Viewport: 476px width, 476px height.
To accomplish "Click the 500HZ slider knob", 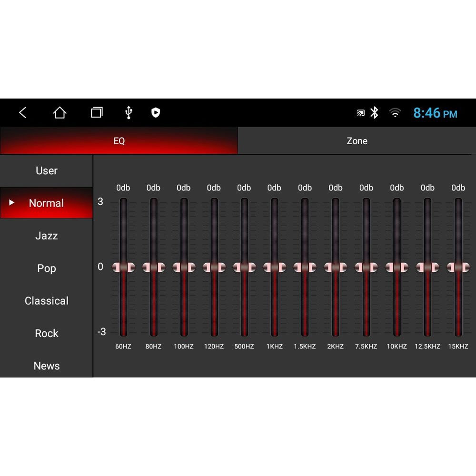I will click(244, 267).
